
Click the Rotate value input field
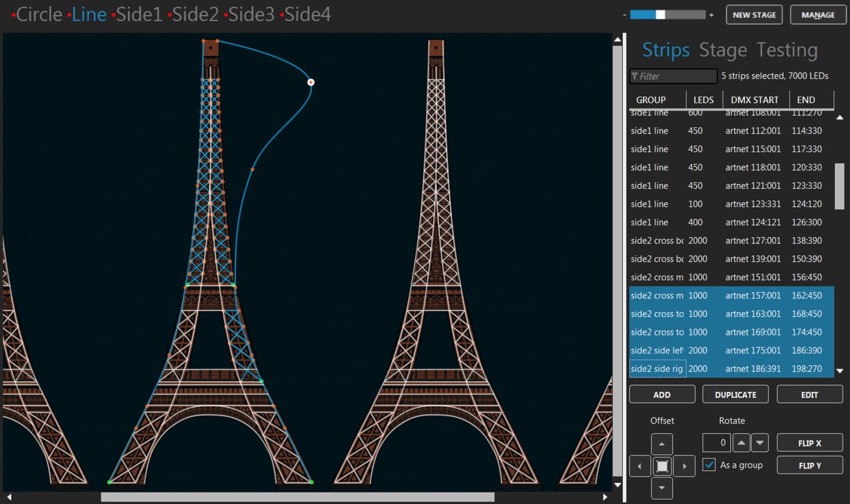(x=717, y=442)
